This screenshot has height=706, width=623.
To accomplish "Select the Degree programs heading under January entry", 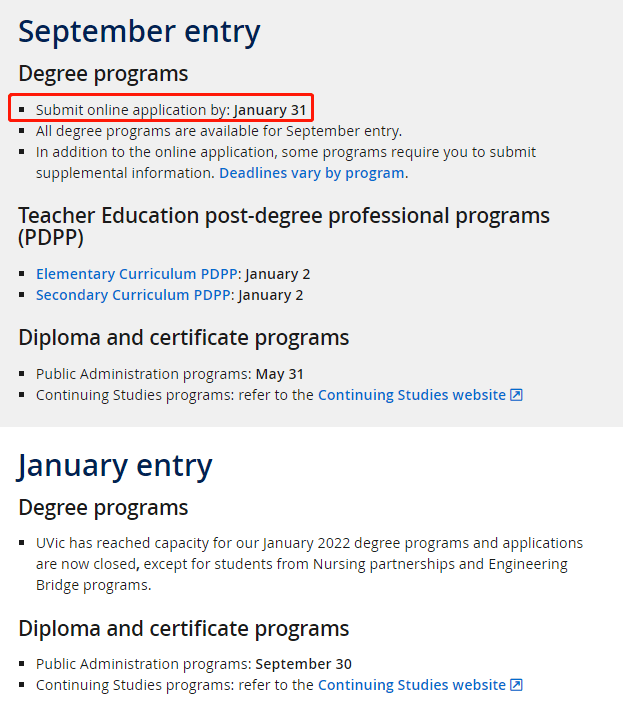I will [103, 507].
